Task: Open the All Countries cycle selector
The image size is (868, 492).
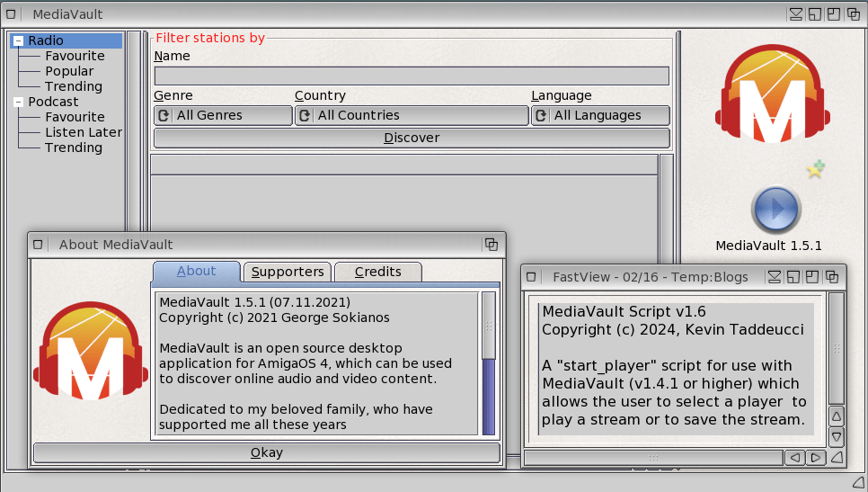Action: tap(412, 115)
